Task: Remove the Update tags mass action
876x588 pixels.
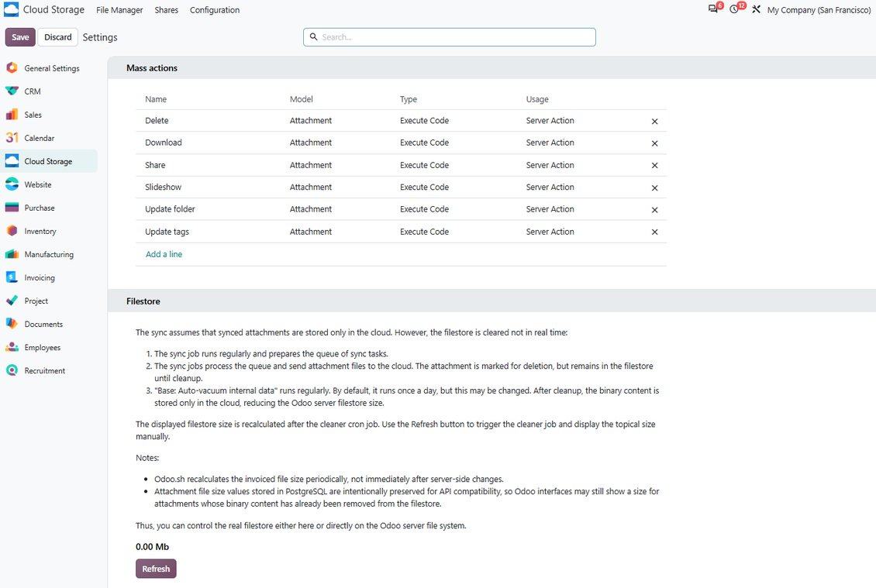Action: point(655,232)
